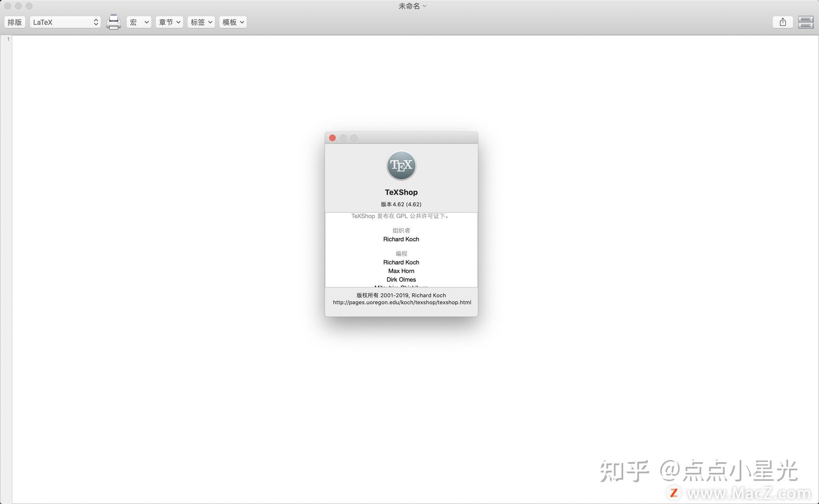
Task: Click the credits scroll area in About window
Action: pyautogui.click(x=401, y=249)
